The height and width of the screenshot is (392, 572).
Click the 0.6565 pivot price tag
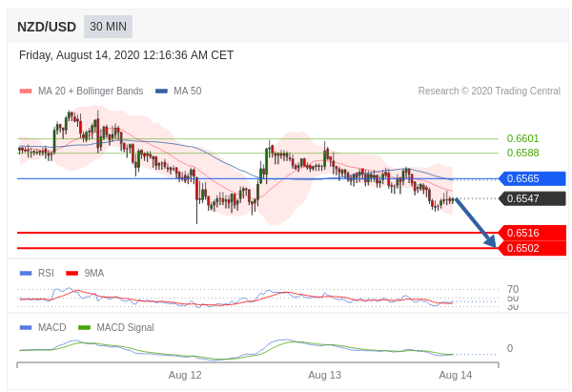tap(532, 178)
